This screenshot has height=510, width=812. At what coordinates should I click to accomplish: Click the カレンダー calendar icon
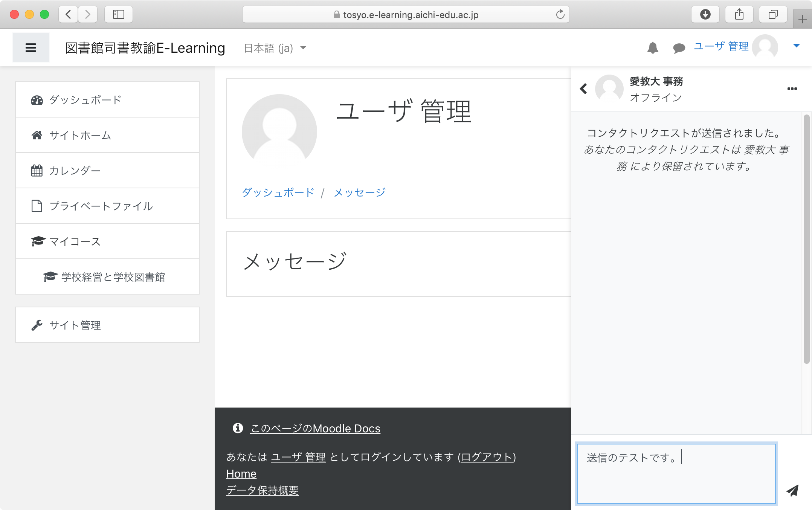(x=37, y=171)
